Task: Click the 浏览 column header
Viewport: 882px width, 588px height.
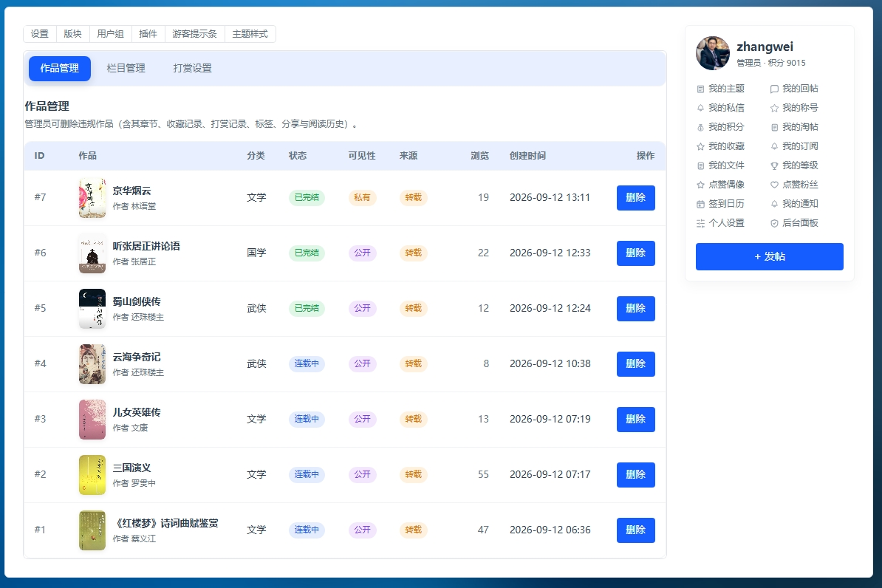Action: click(480, 156)
